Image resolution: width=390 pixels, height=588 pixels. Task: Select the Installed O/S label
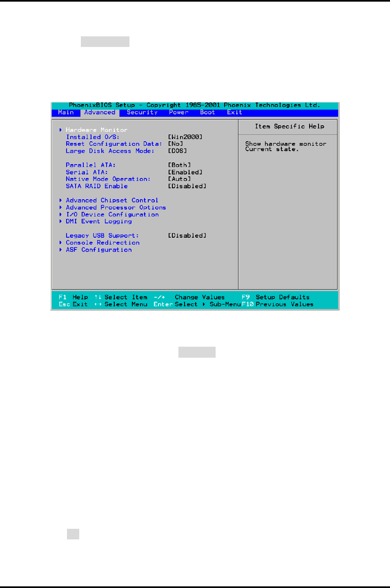[93, 137]
